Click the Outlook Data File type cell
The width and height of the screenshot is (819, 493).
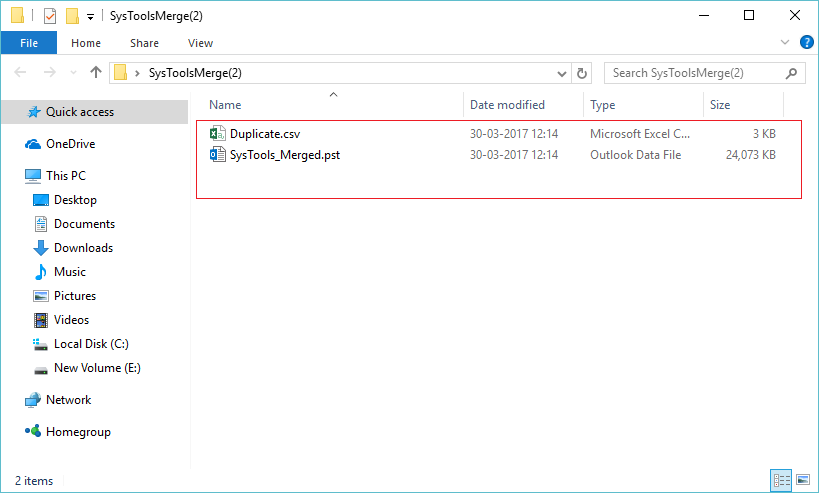(636, 155)
